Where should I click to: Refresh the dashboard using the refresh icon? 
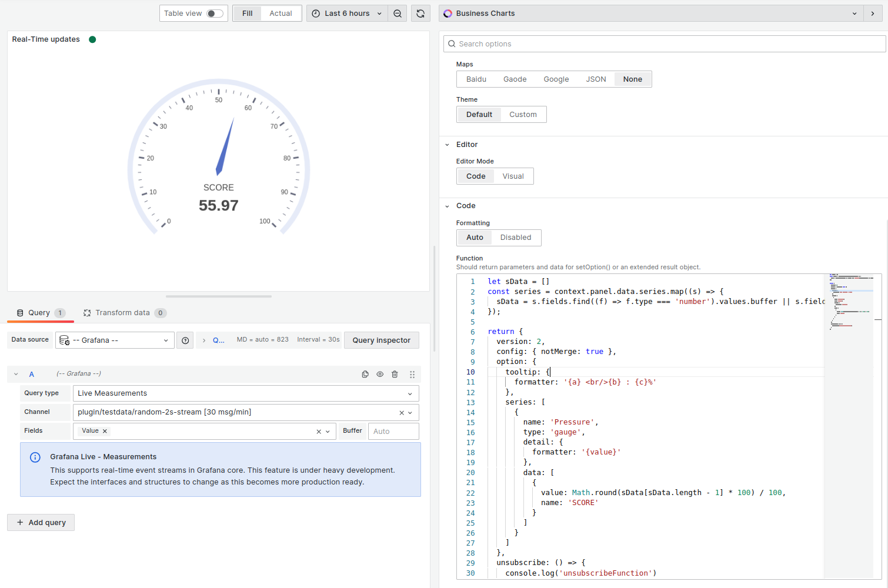pyautogui.click(x=420, y=13)
